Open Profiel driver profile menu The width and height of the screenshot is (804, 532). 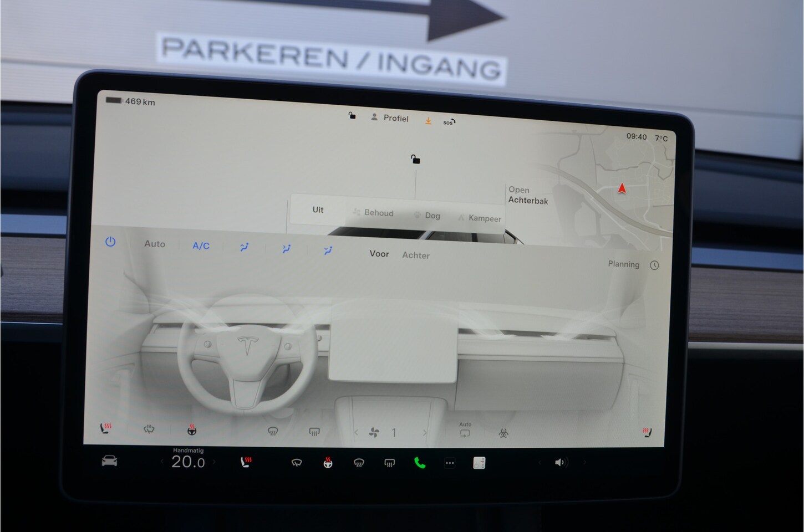point(390,118)
